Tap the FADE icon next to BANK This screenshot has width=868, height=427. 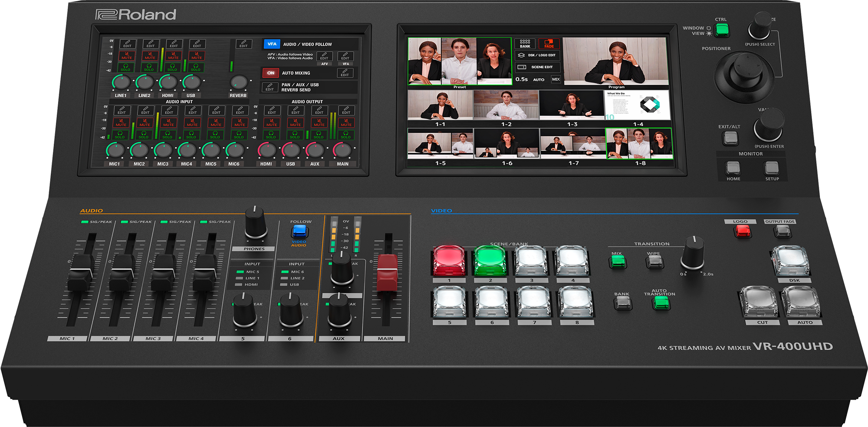point(549,43)
